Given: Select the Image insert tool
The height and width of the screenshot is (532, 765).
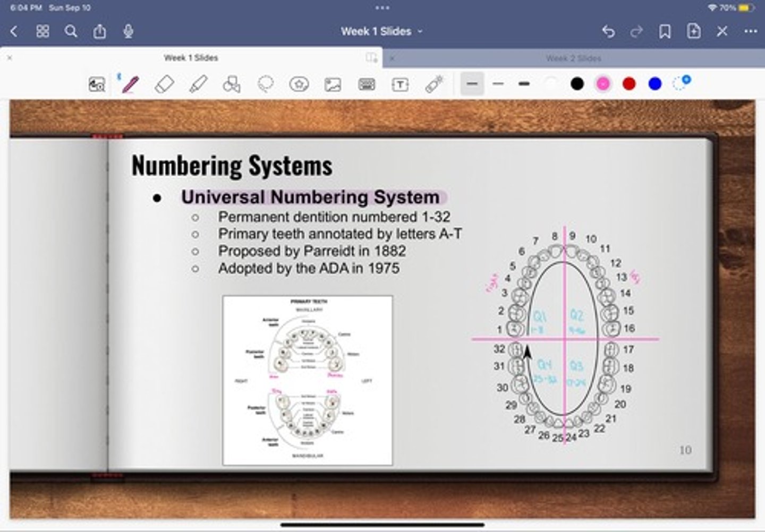Looking at the screenshot, I should pyautogui.click(x=333, y=84).
